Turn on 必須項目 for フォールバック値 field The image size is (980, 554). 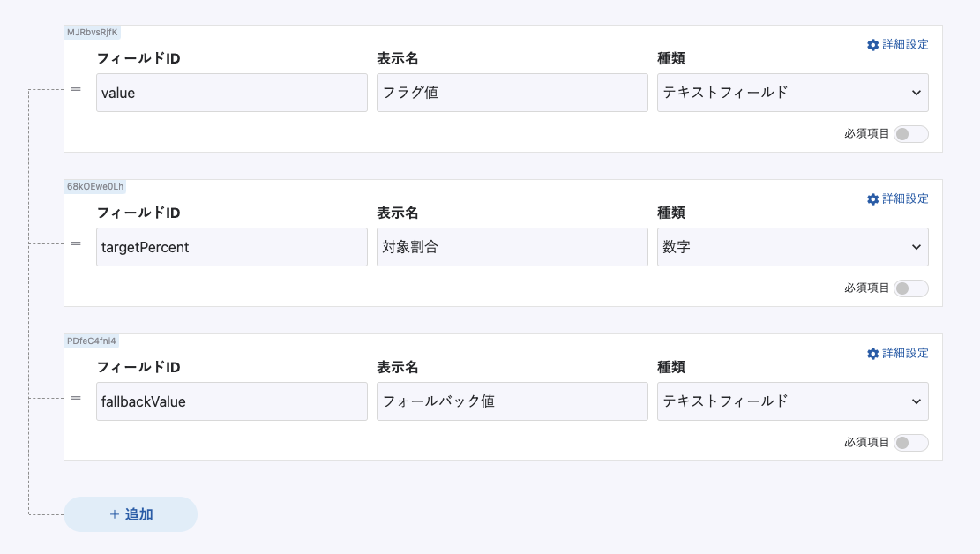point(910,443)
